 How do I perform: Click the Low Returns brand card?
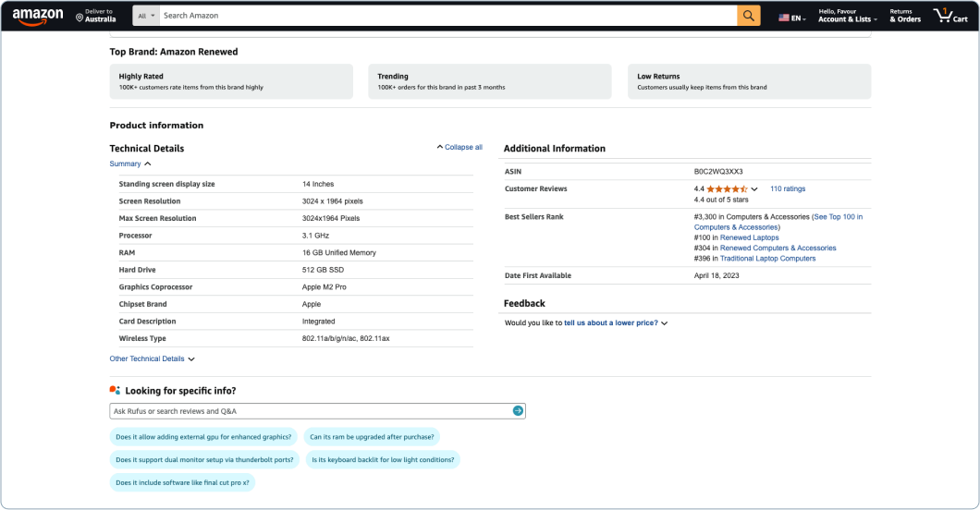(x=750, y=81)
